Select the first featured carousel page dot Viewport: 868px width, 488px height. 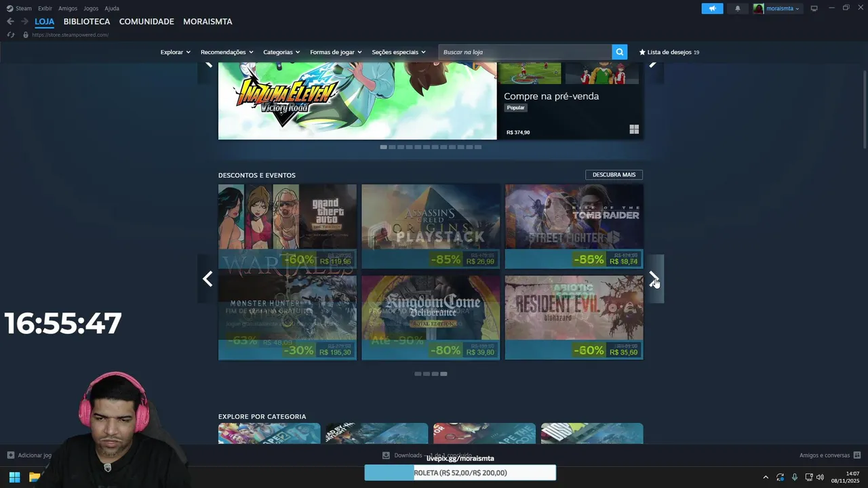(x=383, y=147)
